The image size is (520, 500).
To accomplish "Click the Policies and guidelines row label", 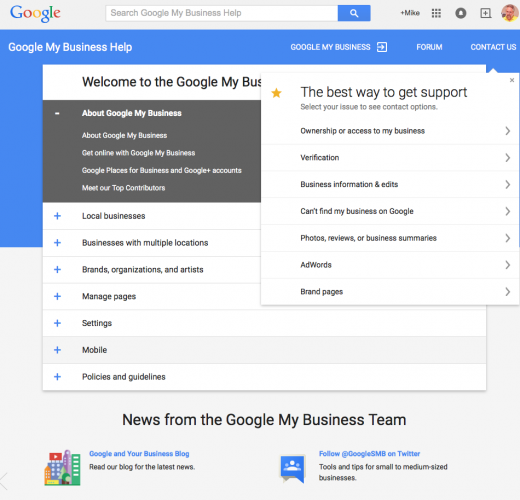I will click(x=124, y=377).
